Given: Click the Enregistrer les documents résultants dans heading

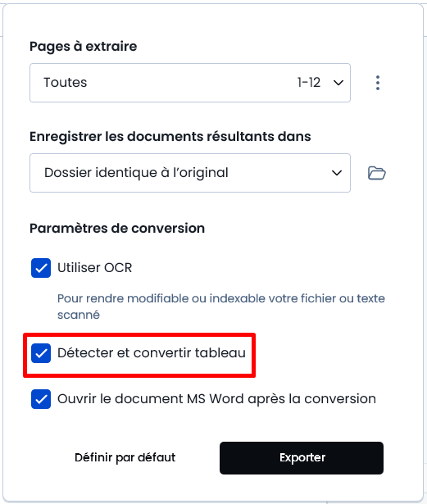Looking at the screenshot, I should [170, 136].
